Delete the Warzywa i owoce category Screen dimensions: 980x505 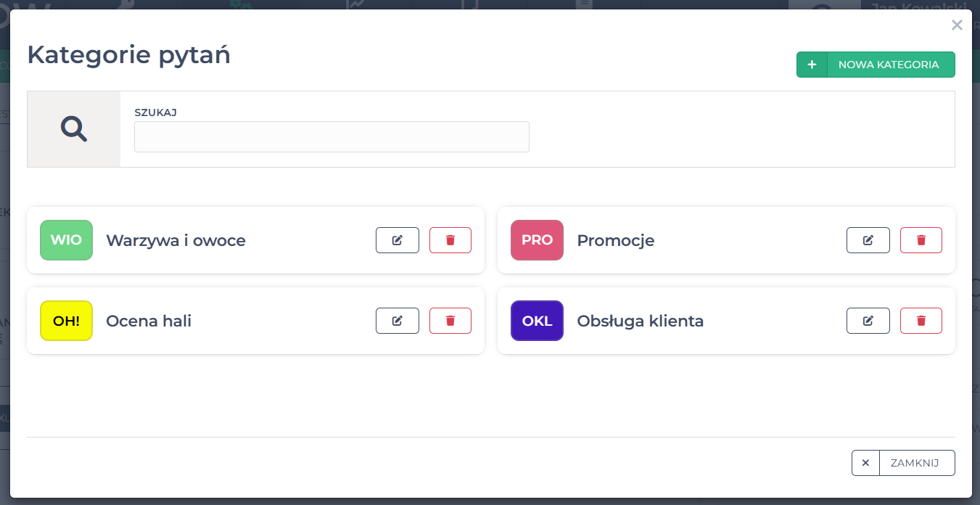(x=450, y=240)
